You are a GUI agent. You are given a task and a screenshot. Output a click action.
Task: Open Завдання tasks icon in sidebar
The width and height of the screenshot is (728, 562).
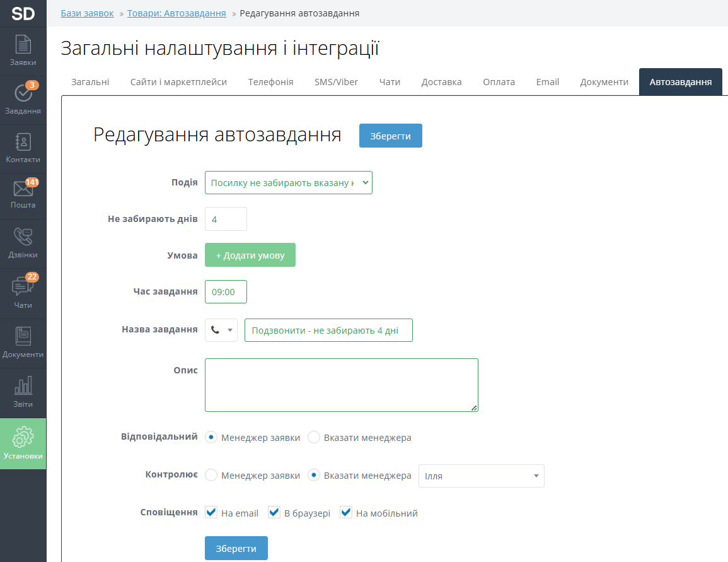23,99
